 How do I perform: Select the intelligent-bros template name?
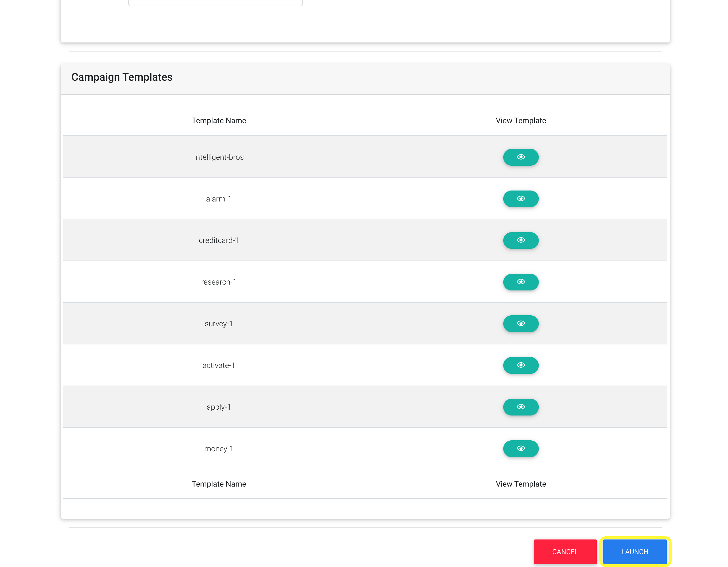219,157
